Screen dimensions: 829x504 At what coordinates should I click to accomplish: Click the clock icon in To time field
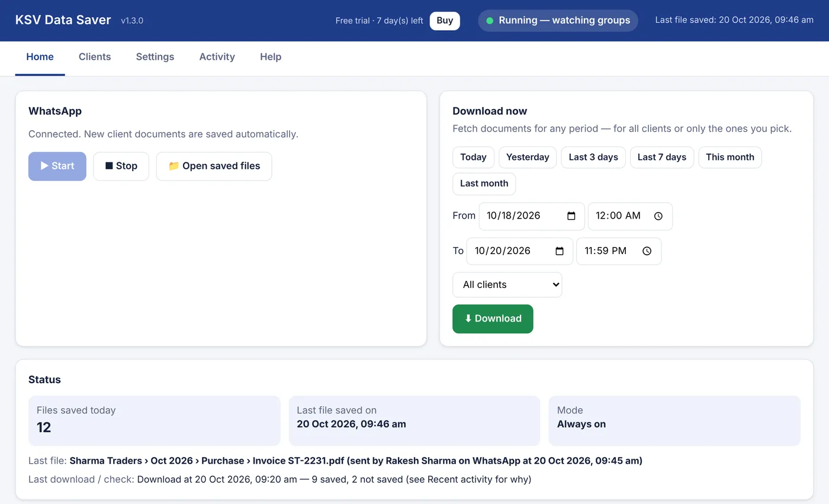[x=647, y=251]
